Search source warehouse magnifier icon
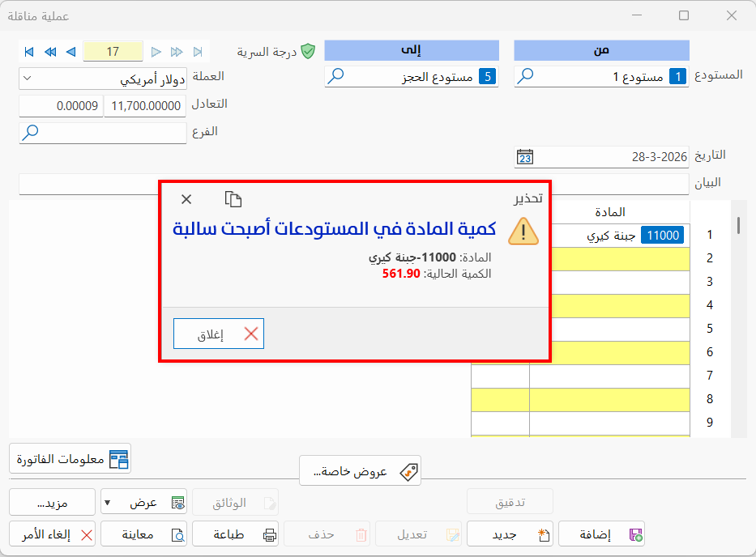 [525, 75]
